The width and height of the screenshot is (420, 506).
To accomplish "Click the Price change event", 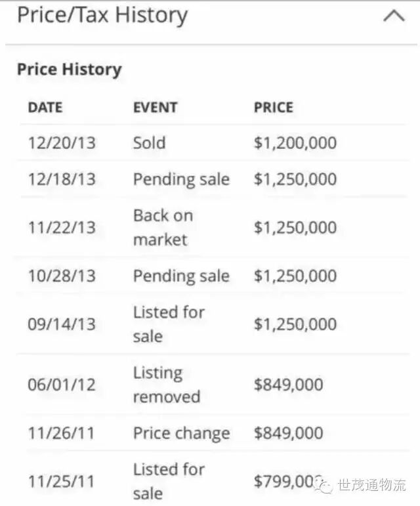I will (181, 433).
